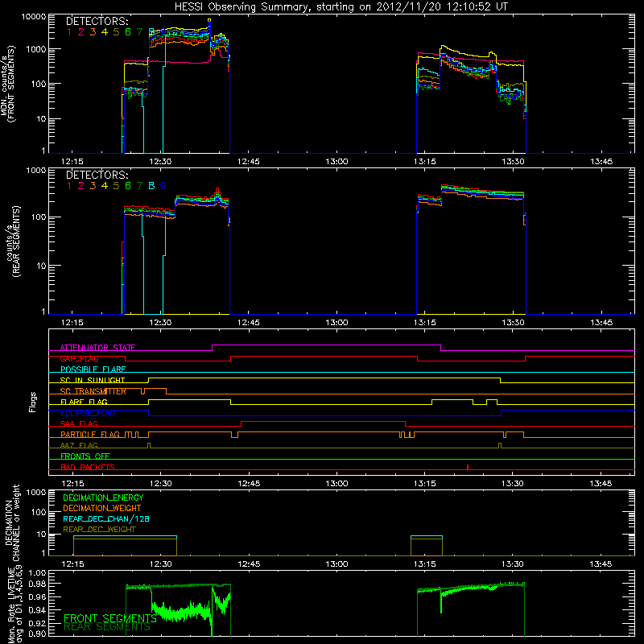Click the REAR_DEC_WEIGHT legend entry

click(x=99, y=530)
